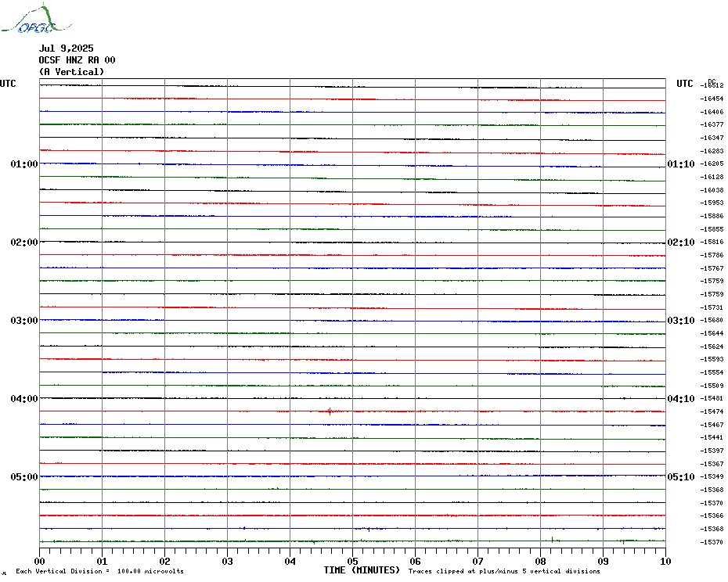Click the '04:00' time label
The image size is (728, 582).
pyautogui.click(x=24, y=399)
